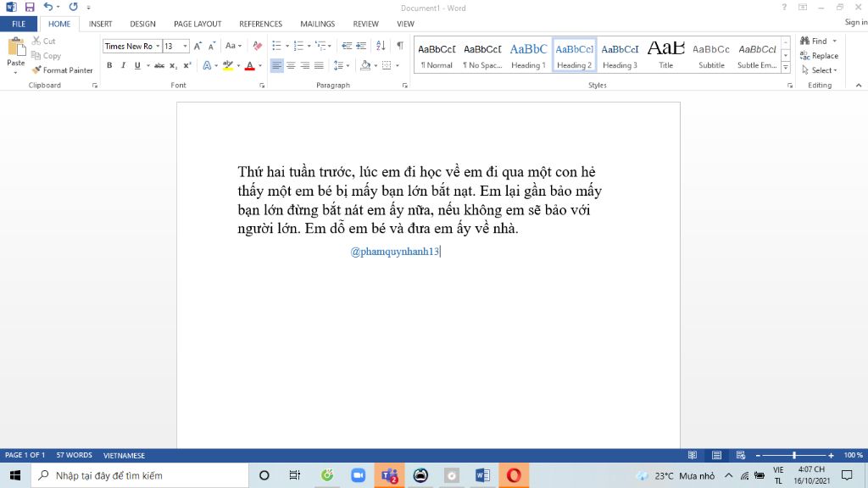The image size is (868, 488).
Task: Collapse the ribbon chevron
Action: pos(859,86)
